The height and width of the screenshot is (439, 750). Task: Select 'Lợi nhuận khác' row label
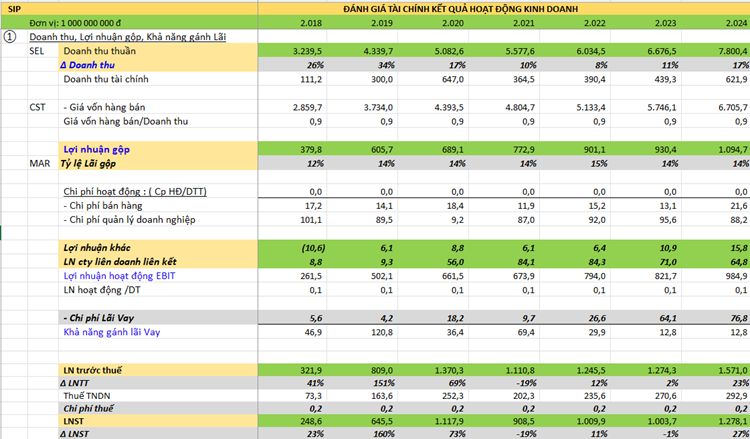97,248
